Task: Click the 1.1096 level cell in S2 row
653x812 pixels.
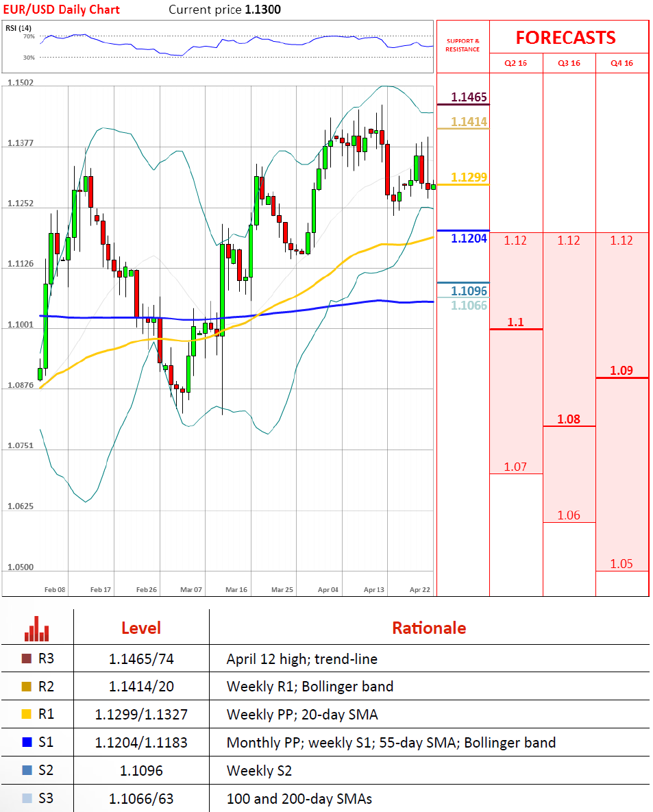Action: coord(141,771)
